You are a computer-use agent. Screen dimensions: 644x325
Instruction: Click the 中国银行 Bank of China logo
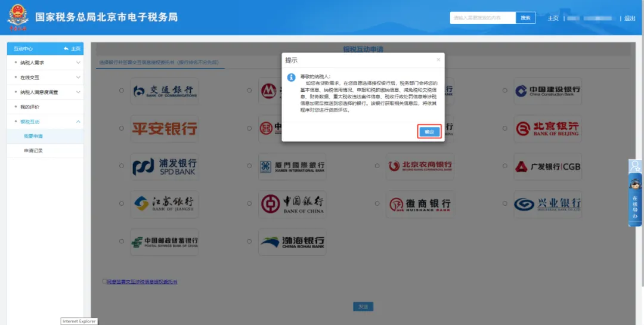point(292,204)
